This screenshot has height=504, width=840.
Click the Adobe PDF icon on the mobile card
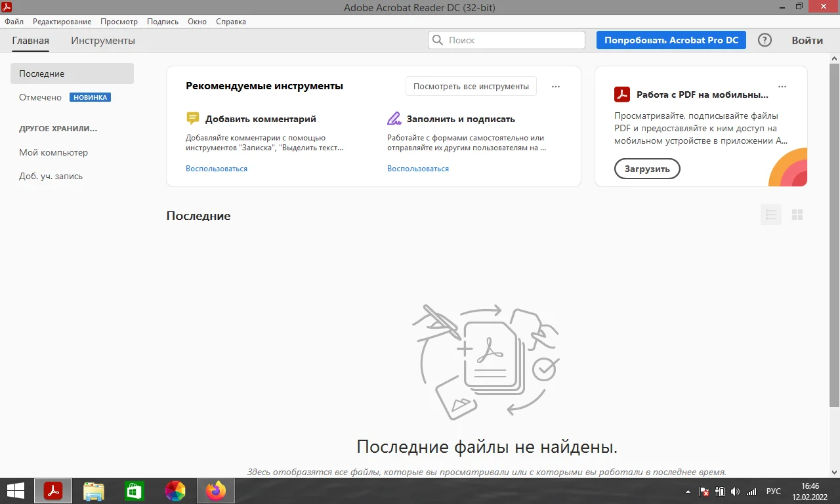point(621,94)
